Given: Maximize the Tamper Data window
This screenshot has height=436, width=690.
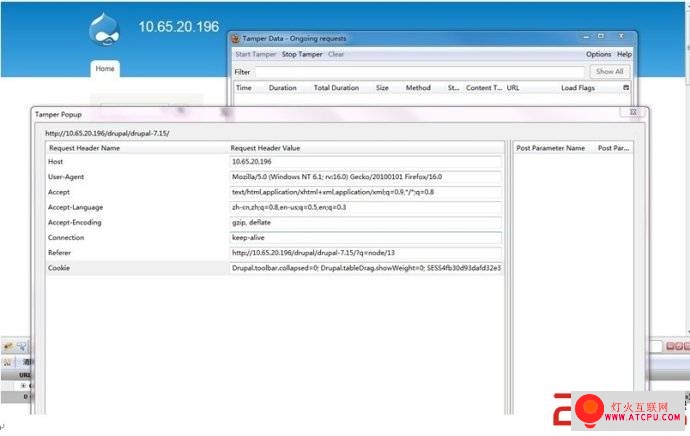Looking at the screenshot, I should pyautogui.click(x=601, y=37).
